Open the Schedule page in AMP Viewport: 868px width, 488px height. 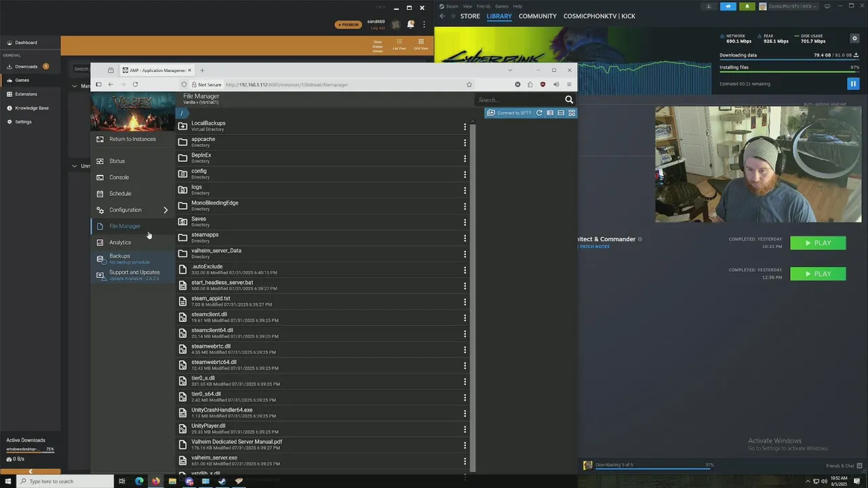tap(120, 194)
